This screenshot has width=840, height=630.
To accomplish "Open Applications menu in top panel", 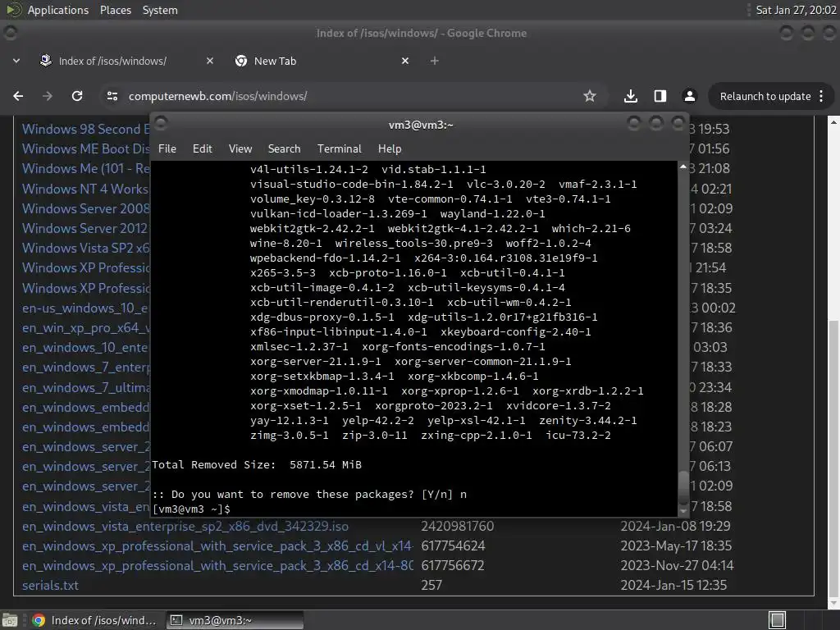I will tap(58, 10).
